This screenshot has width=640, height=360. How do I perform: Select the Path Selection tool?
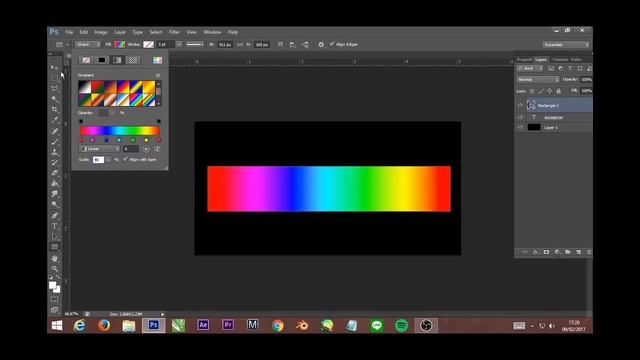(x=54, y=237)
